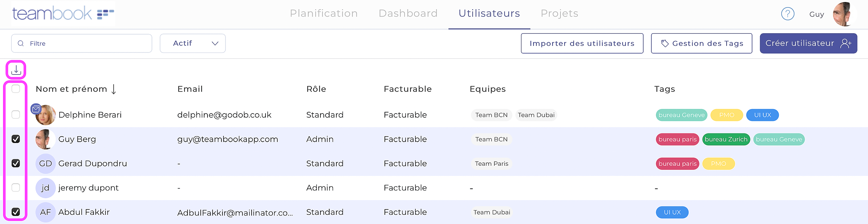Click Team Dubai chip on Delphine's row
Screen dimensions: 868x224
coord(536,115)
